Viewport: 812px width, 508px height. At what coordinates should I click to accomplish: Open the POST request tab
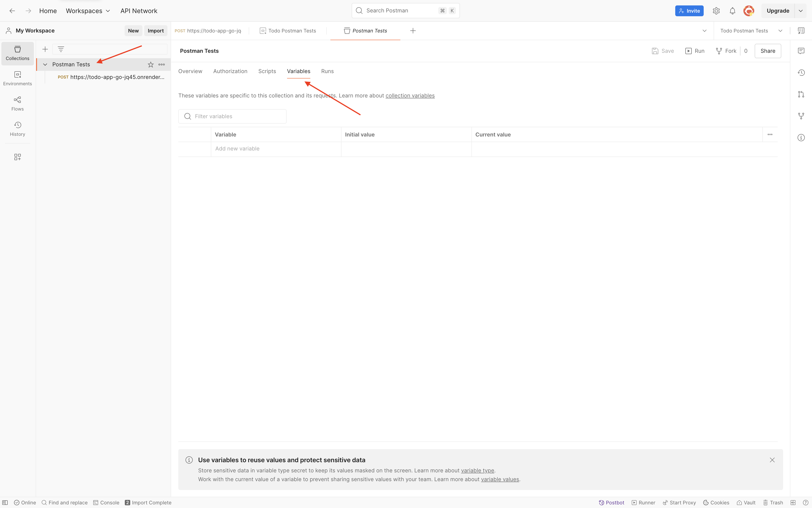208,31
